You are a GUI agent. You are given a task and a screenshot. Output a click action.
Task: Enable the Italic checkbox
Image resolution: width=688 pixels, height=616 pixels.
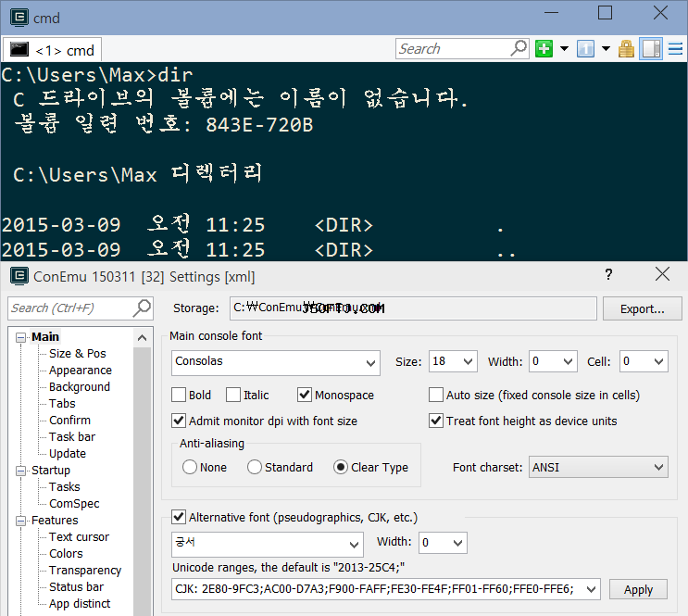233,395
